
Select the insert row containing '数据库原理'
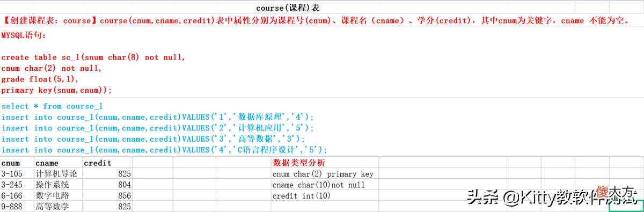[x=157, y=117]
